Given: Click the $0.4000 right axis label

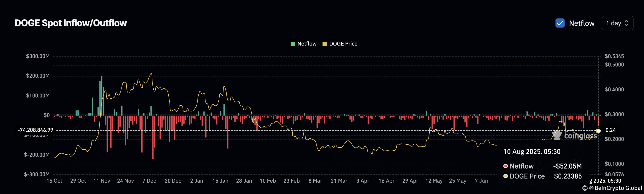Looking at the screenshot, I should point(614,89).
